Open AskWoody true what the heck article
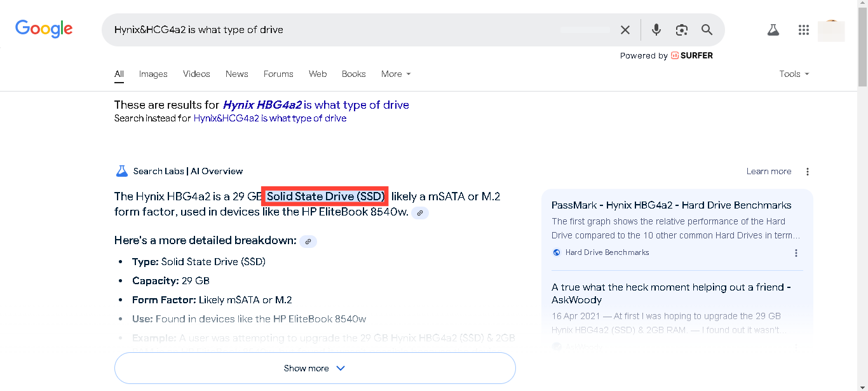The width and height of the screenshot is (868, 391). [x=672, y=293]
